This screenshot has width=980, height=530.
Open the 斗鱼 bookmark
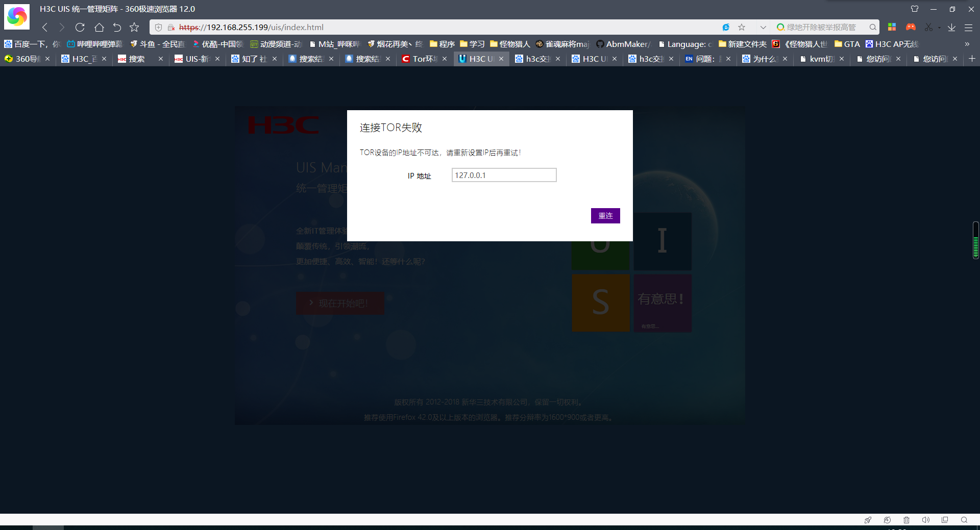pos(157,44)
